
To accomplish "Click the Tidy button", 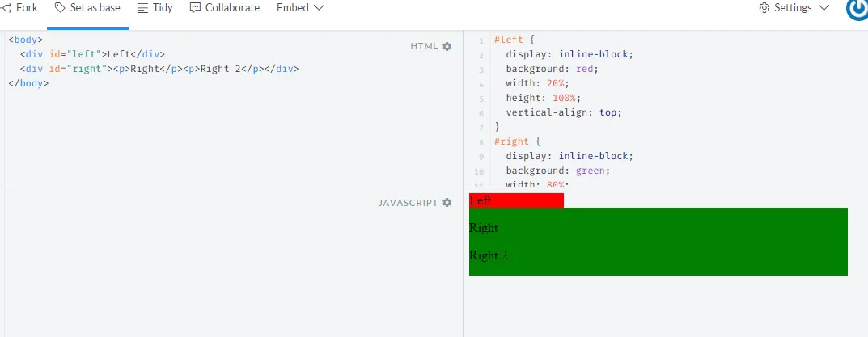I will pos(155,8).
